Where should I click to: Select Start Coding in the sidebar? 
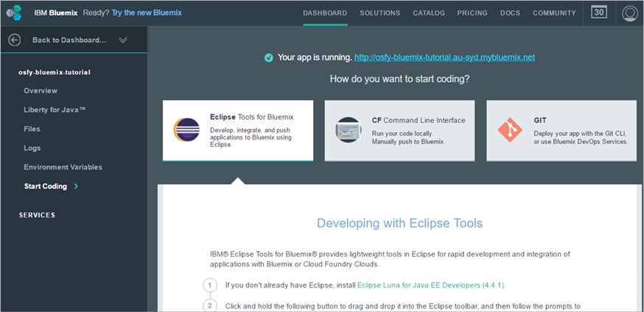[45, 186]
